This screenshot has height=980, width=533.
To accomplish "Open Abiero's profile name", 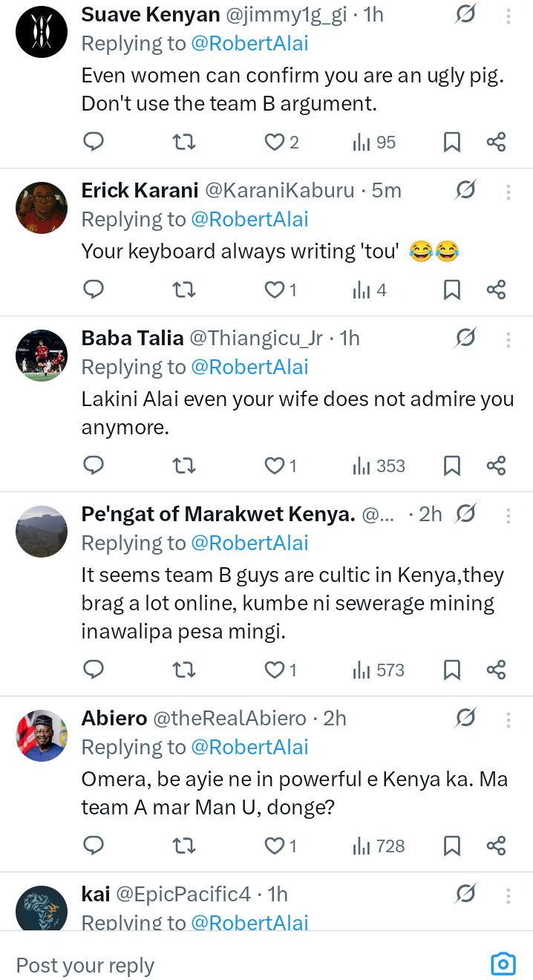I will point(114,718).
